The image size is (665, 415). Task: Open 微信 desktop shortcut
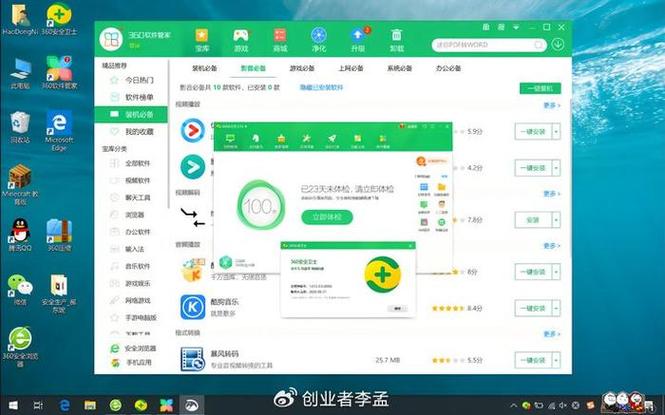click(x=20, y=290)
